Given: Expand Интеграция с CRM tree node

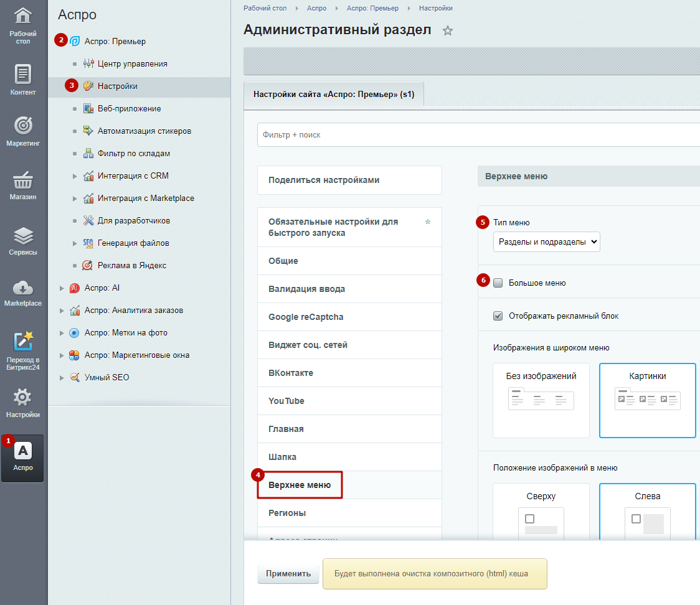Looking at the screenshot, I should click(75, 176).
